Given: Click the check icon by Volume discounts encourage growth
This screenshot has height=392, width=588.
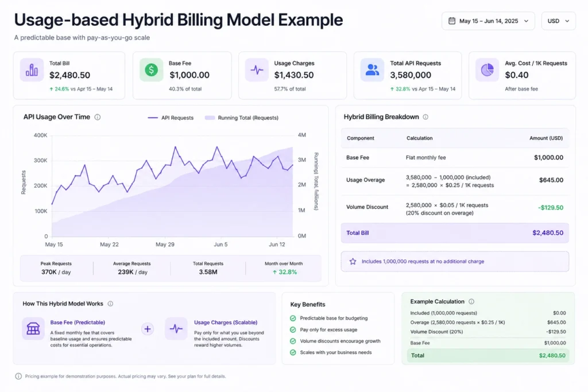Looking at the screenshot, I should tap(293, 341).
